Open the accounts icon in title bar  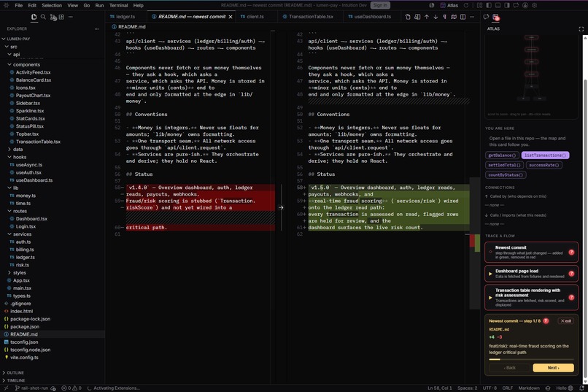click(x=525, y=5)
